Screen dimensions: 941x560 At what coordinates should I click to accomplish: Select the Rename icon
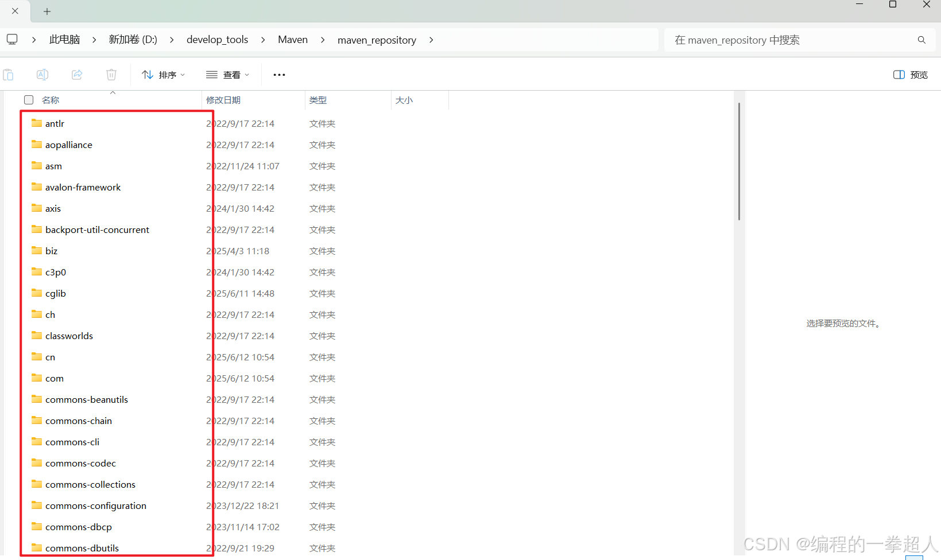tap(42, 75)
